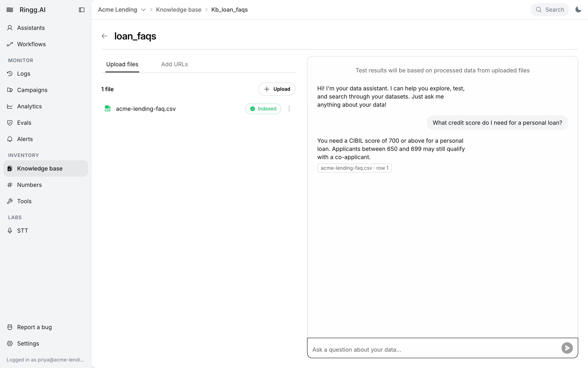The height and width of the screenshot is (368, 588).
Task: Open Settings in the sidebar
Action: [46, 343]
